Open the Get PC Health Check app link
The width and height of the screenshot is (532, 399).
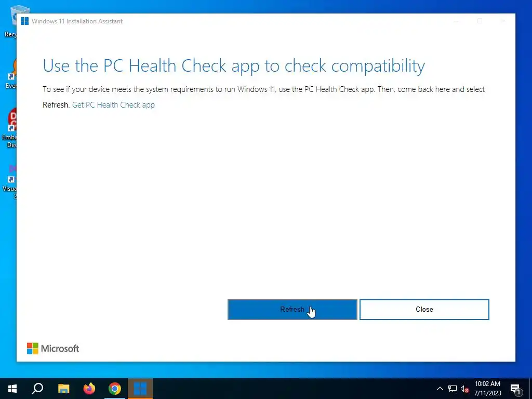(113, 105)
